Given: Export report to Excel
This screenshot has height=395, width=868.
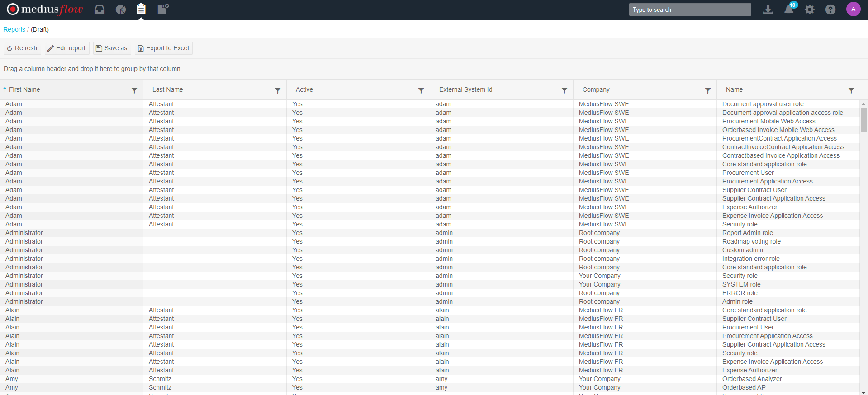Looking at the screenshot, I should click(164, 48).
